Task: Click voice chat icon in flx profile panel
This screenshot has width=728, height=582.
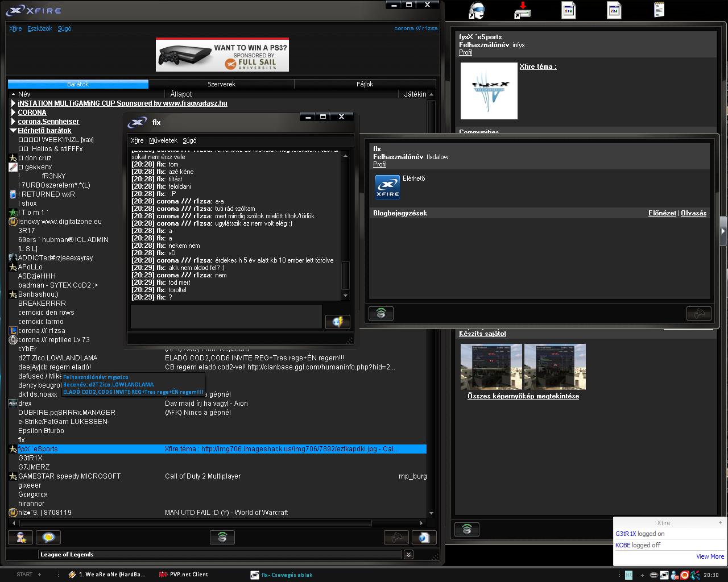Action: pyautogui.click(x=381, y=313)
